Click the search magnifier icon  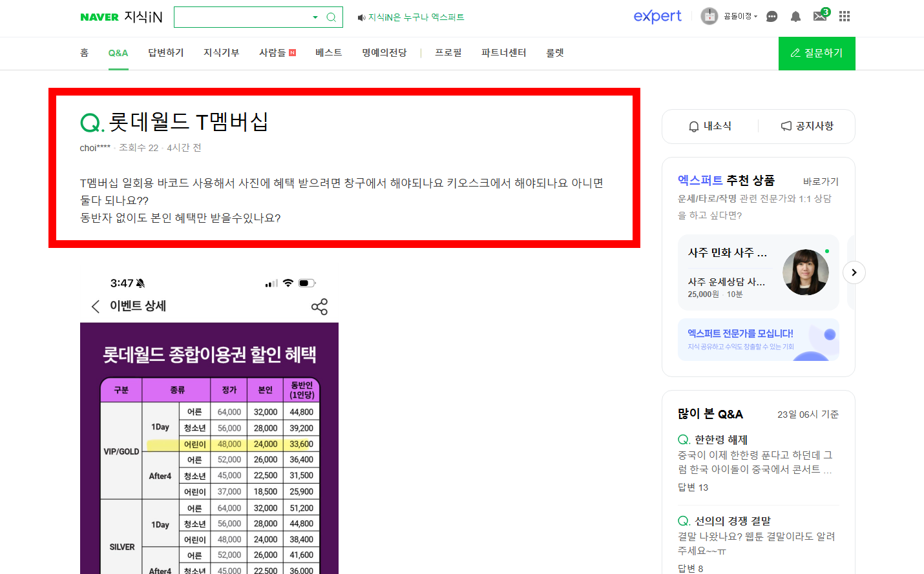331,17
